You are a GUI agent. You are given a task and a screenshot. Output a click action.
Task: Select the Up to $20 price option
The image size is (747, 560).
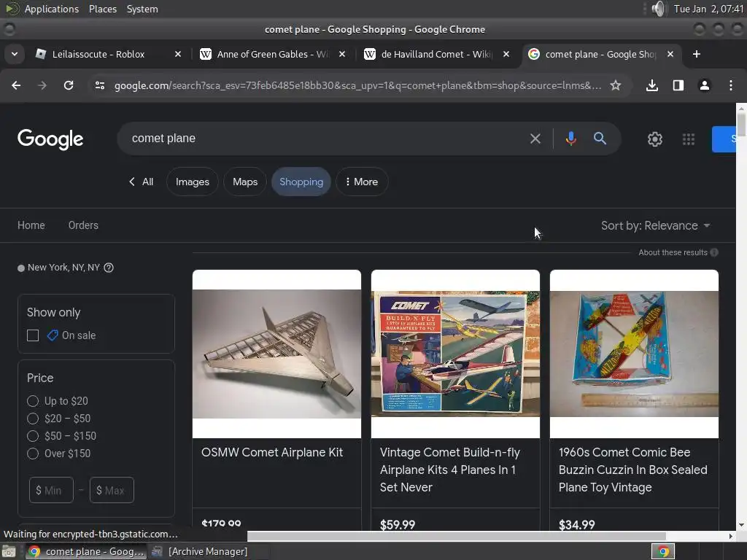pos(33,401)
